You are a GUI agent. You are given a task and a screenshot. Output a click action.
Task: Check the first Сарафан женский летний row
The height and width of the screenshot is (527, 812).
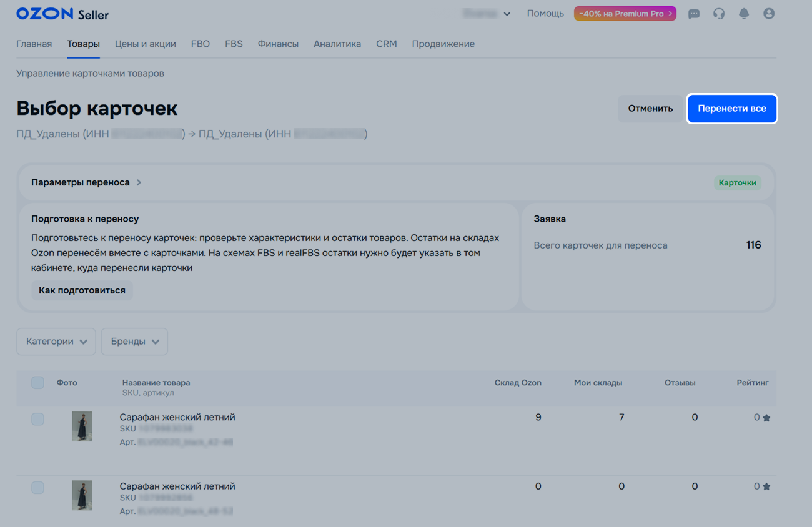38,419
